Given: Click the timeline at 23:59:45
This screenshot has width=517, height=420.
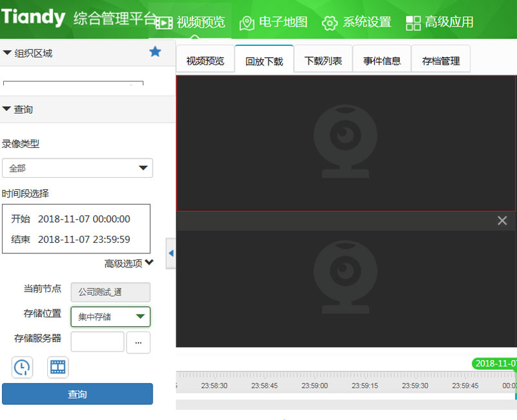Looking at the screenshot, I should coord(465,385).
